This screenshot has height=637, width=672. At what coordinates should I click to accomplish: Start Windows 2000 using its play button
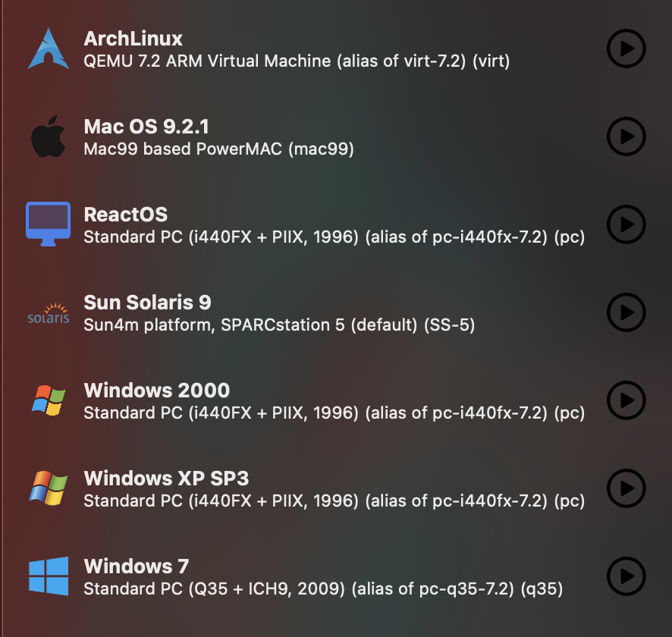pyautogui.click(x=626, y=400)
